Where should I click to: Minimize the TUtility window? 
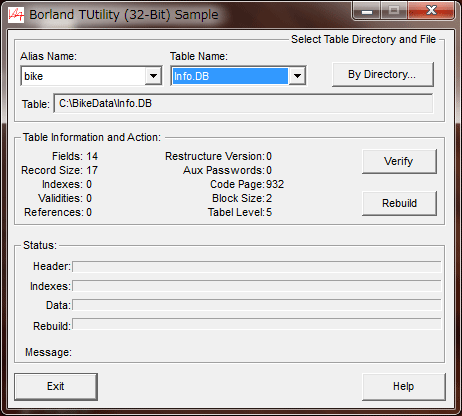(x=367, y=11)
